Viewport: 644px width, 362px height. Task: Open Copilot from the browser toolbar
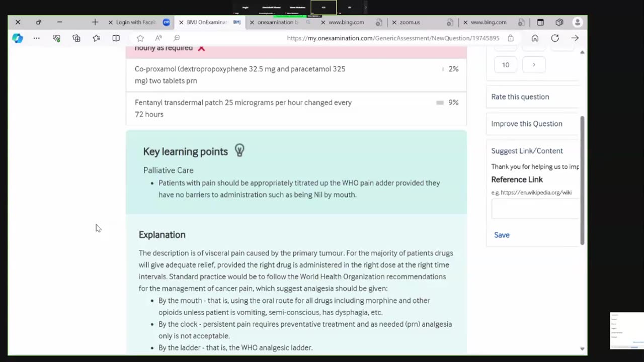(18, 38)
